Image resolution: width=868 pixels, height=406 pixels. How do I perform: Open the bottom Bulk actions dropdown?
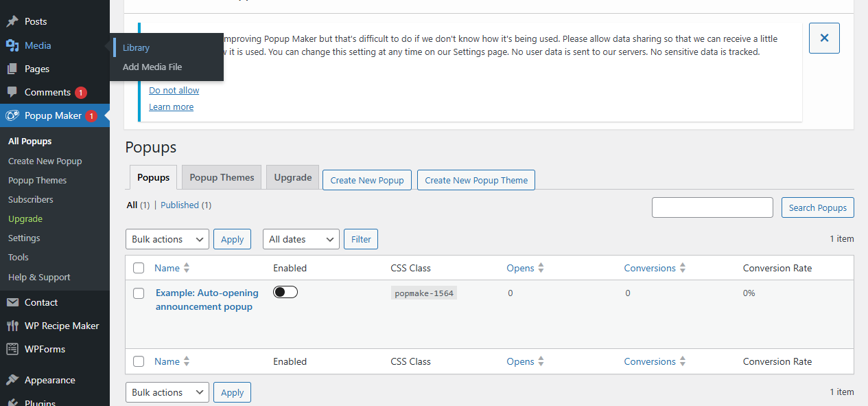point(167,392)
